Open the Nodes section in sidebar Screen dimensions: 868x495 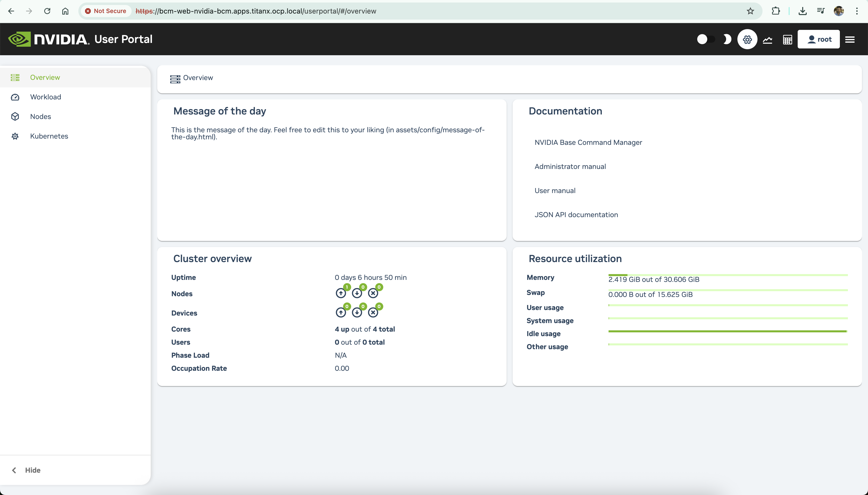pos(40,116)
